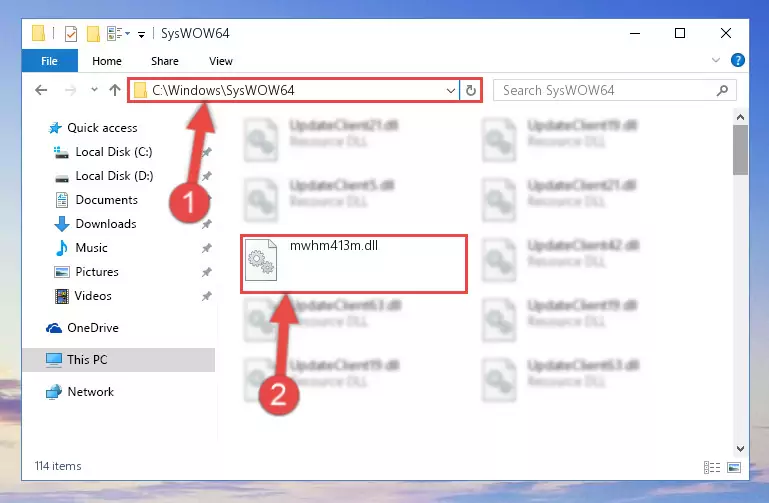769x503 pixels.
Task: Click the Documents page icon
Action: (x=62, y=200)
